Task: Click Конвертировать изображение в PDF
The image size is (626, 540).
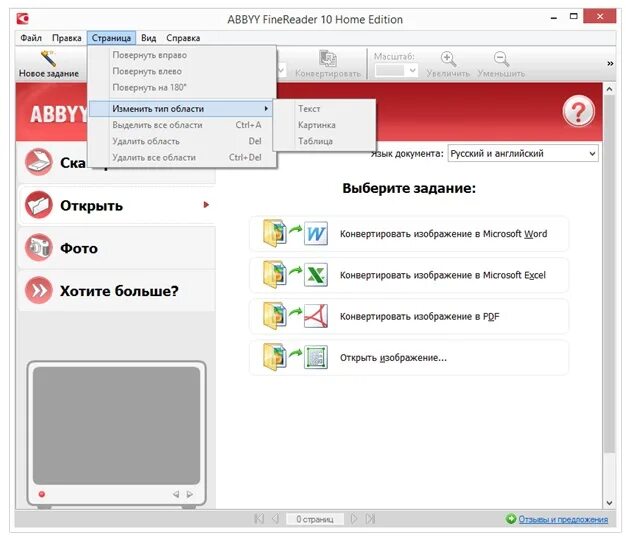Action: (409, 316)
